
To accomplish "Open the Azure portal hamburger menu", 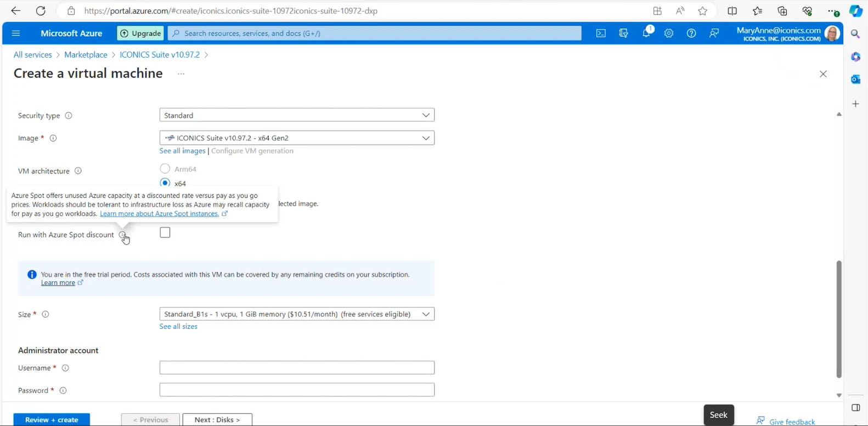I will (16, 33).
